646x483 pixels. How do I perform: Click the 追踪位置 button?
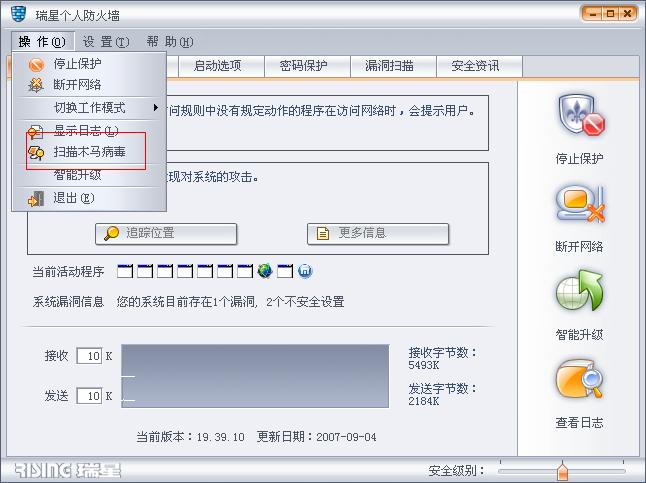166,234
